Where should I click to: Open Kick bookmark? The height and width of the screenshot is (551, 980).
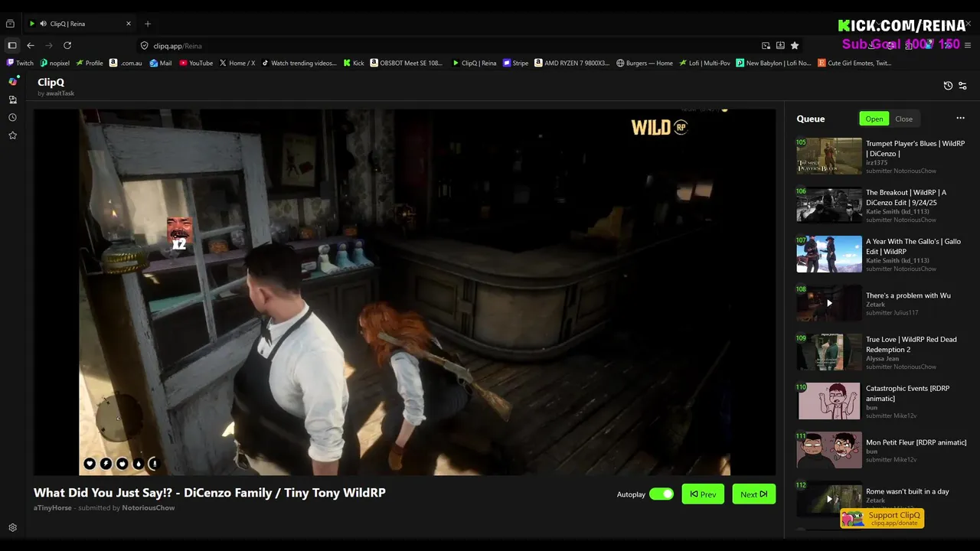354,64
